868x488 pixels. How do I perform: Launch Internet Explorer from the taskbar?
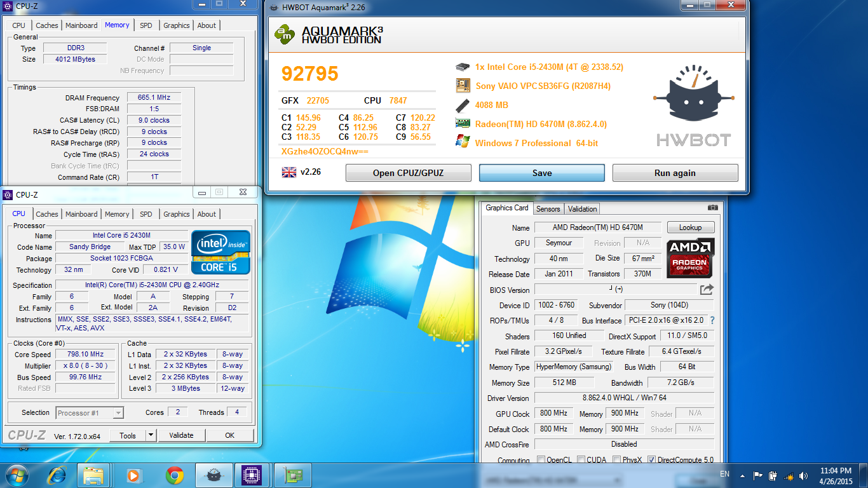[x=58, y=475]
